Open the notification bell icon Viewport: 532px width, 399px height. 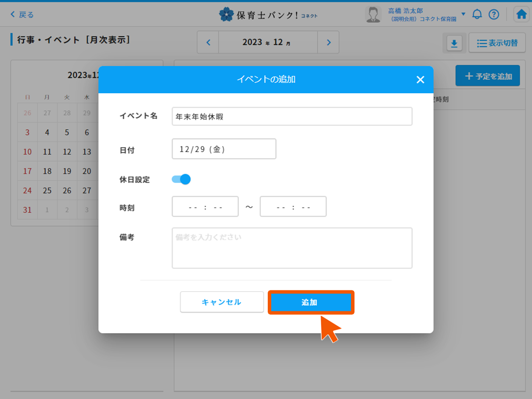coord(477,14)
